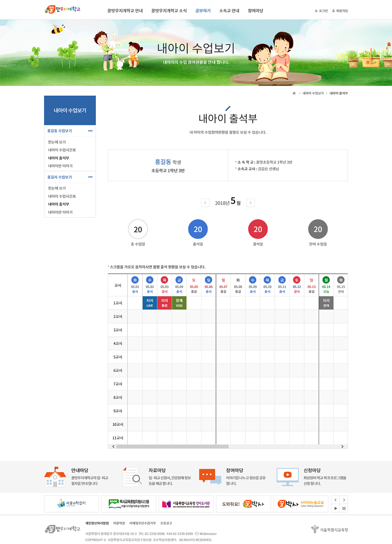Open the 독서교육종합지원시스템 banner
The height and width of the screenshot is (544, 392).
pyautogui.click(x=129, y=504)
